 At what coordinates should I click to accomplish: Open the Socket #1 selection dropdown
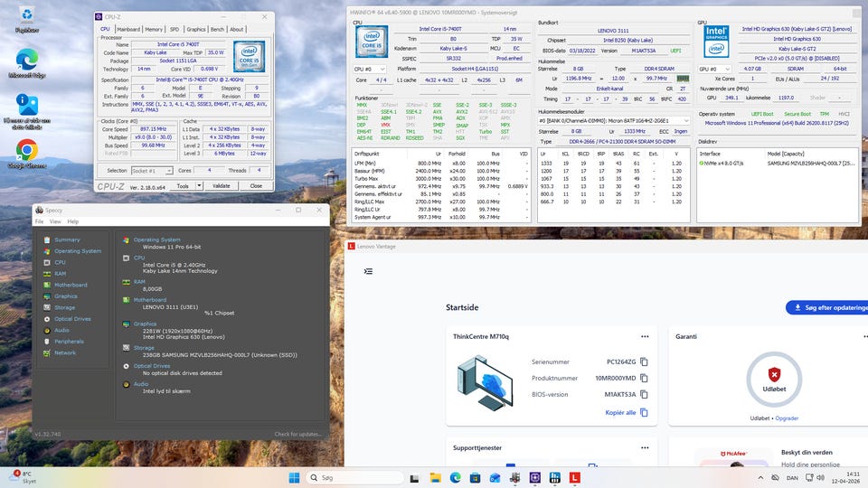click(150, 170)
